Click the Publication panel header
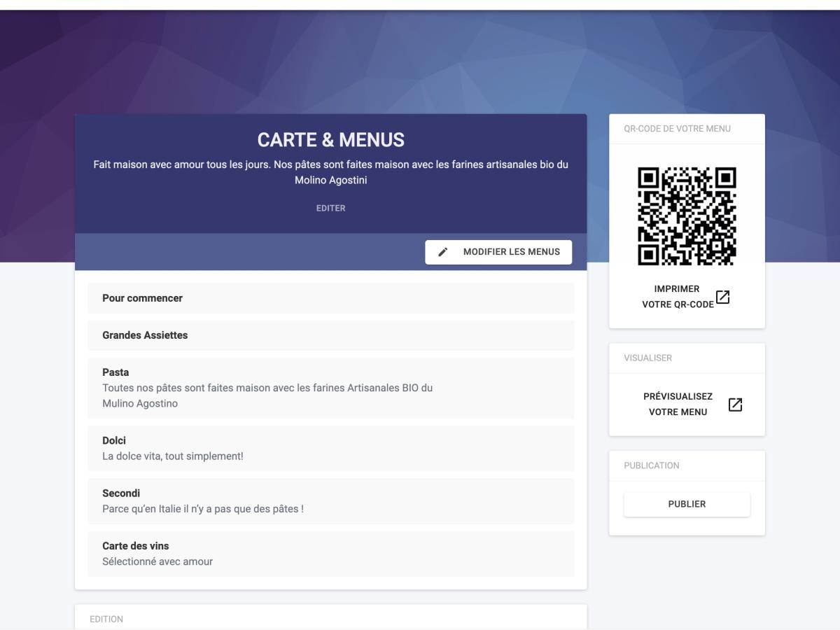840x630 pixels. [652, 465]
